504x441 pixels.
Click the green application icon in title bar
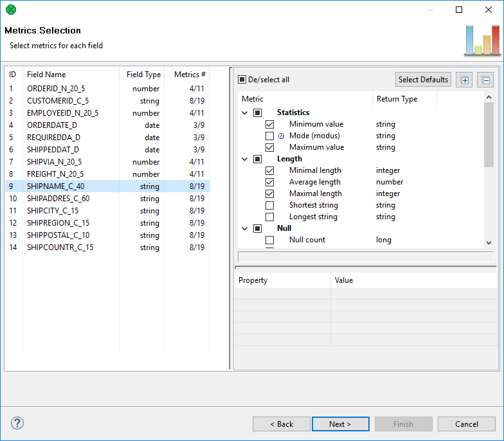click(10, 10)
